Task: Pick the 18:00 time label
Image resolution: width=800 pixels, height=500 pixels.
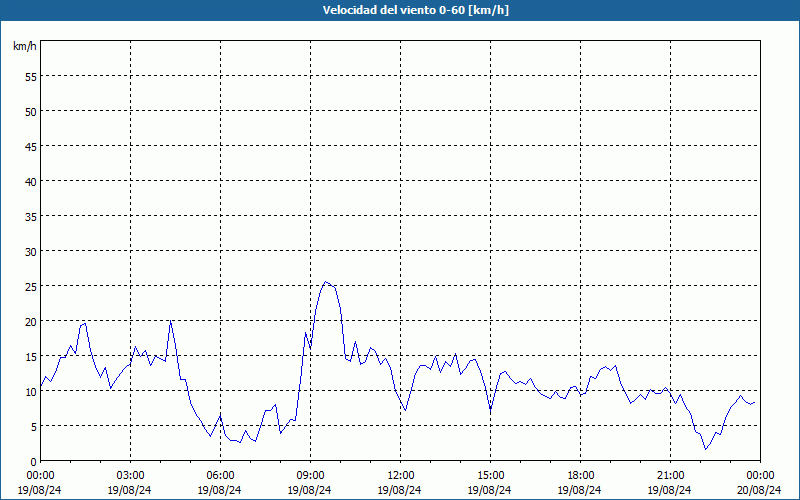Action: tap(580, 476)
